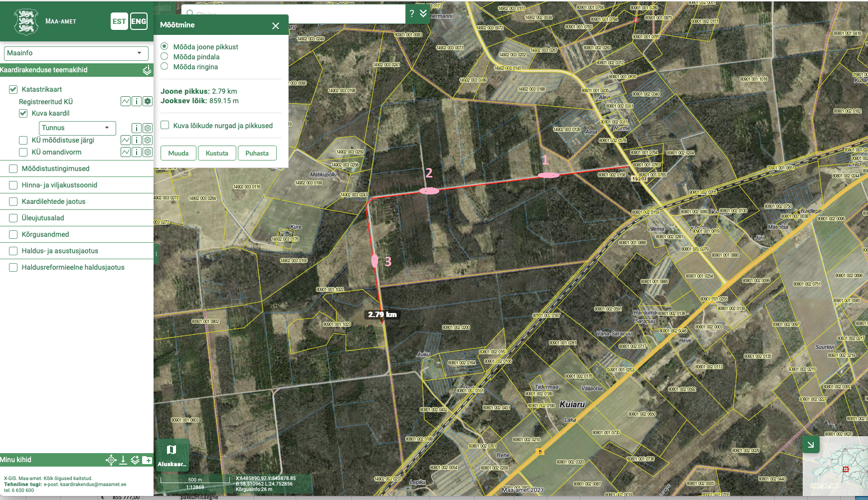The height and width of the screenshot is (500, 868).
Task: Uncheck the Katastrikaart layer checkbox
Action: (13, 90)
